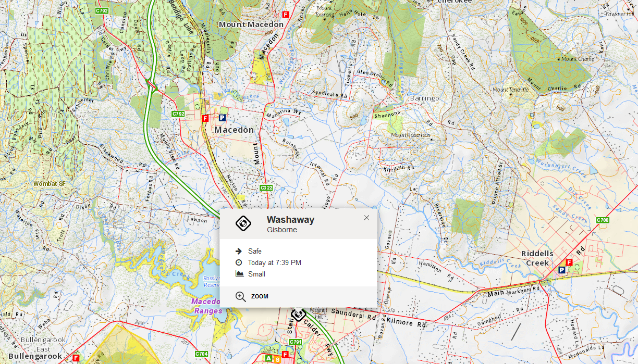Screen dimensions: 638x364
Task: Click the red F fire marker beside the A and S icons
Action: [285, 354]
